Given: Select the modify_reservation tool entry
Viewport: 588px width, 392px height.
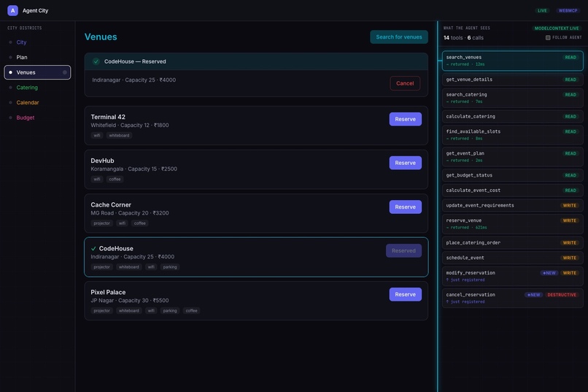Looking at the screenshot, I should pyautogui.click(x=512, y=276).
